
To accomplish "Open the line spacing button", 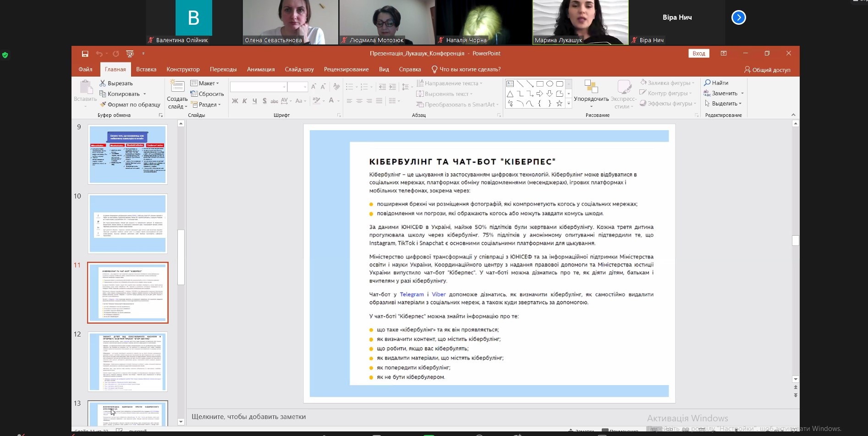I will pos(406,87).
